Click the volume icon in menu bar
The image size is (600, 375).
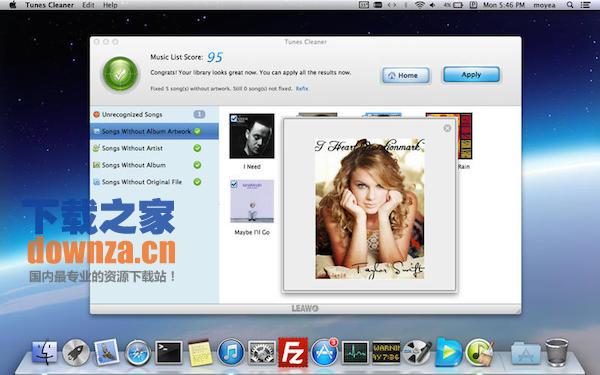tap(432, 5)
